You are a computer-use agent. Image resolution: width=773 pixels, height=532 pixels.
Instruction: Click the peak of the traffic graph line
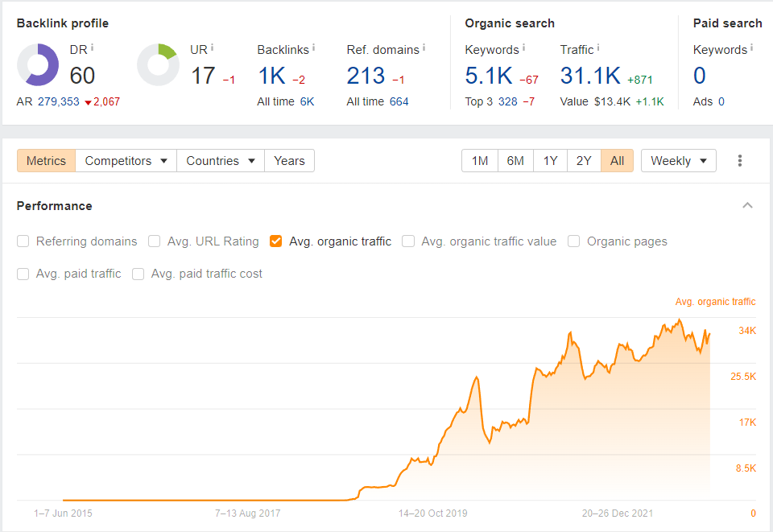[680, 320]
